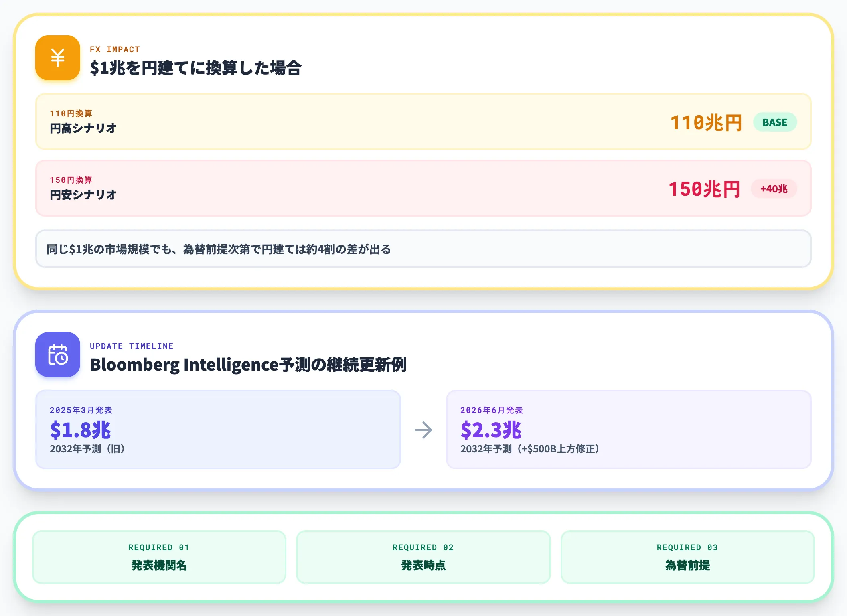Screen dimensions: 847x616
Task: Click the $2.3兆 figure
Action: point(491,430)
